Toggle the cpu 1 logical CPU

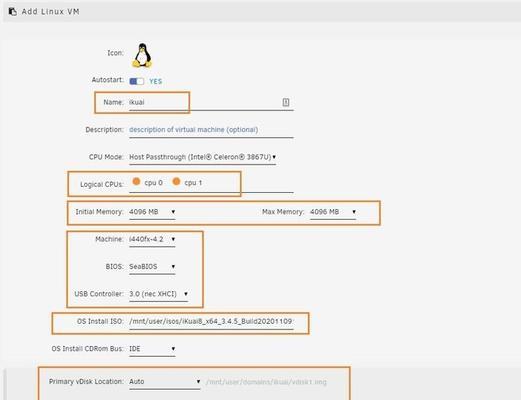click(176, 182)
